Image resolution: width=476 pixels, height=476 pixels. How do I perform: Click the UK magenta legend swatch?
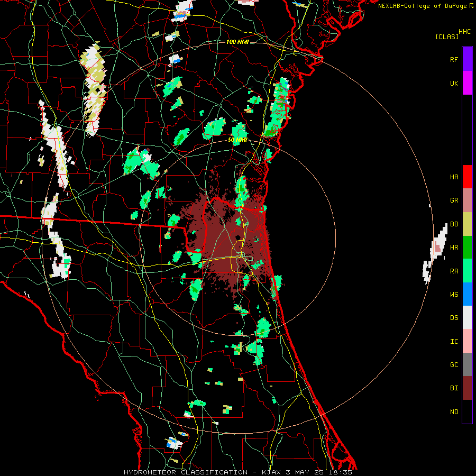467,83
